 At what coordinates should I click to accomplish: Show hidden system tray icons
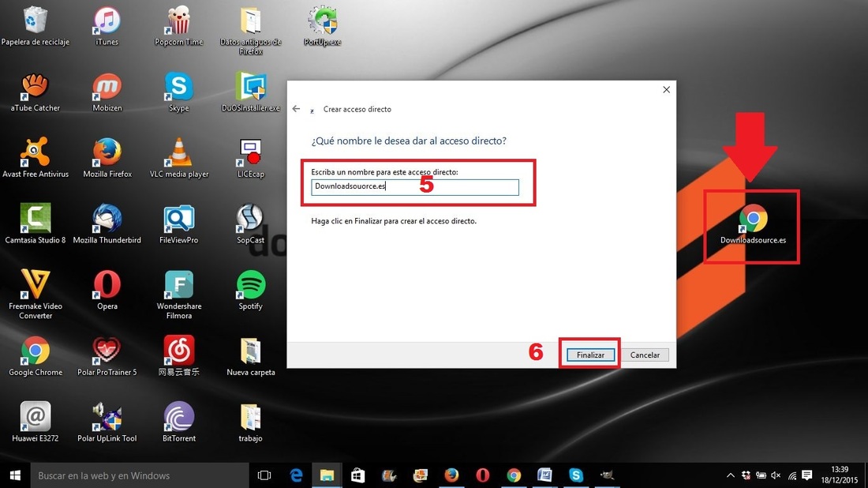click(730, 475)
